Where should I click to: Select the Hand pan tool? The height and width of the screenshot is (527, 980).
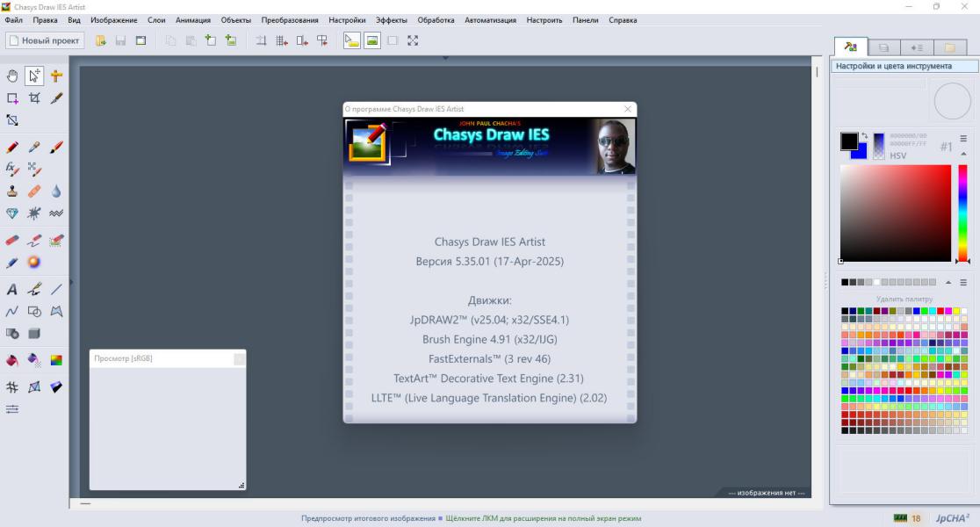pos(12,76)
